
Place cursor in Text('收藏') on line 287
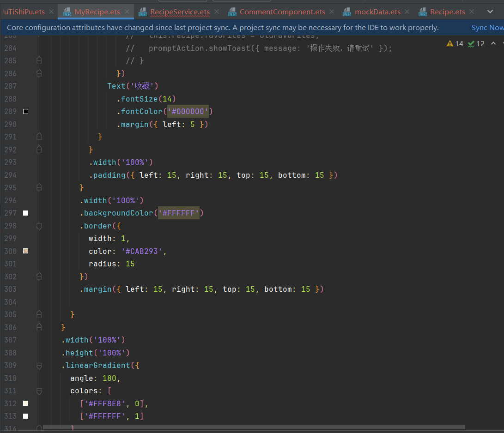[133, 86]
